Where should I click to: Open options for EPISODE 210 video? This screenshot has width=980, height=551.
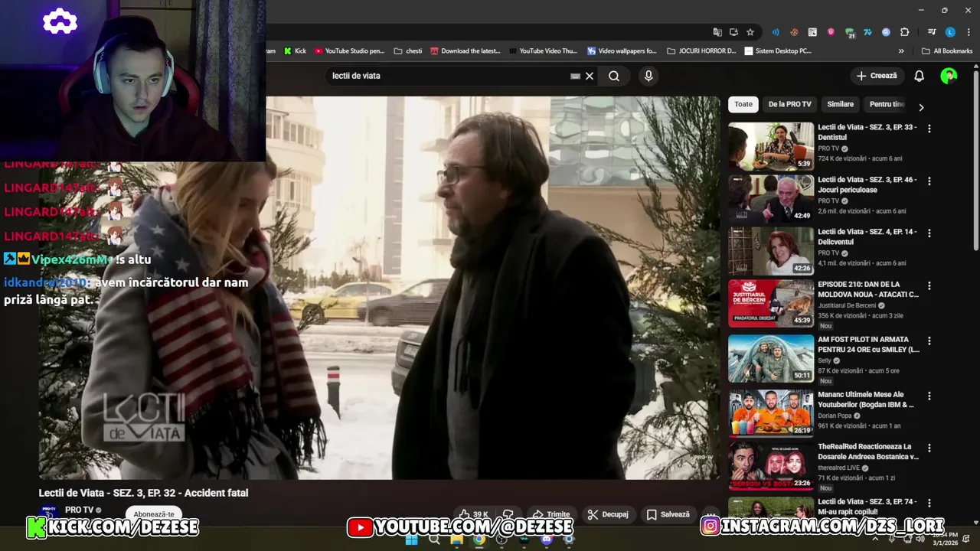pyautogui.click(x=929, y=285)
